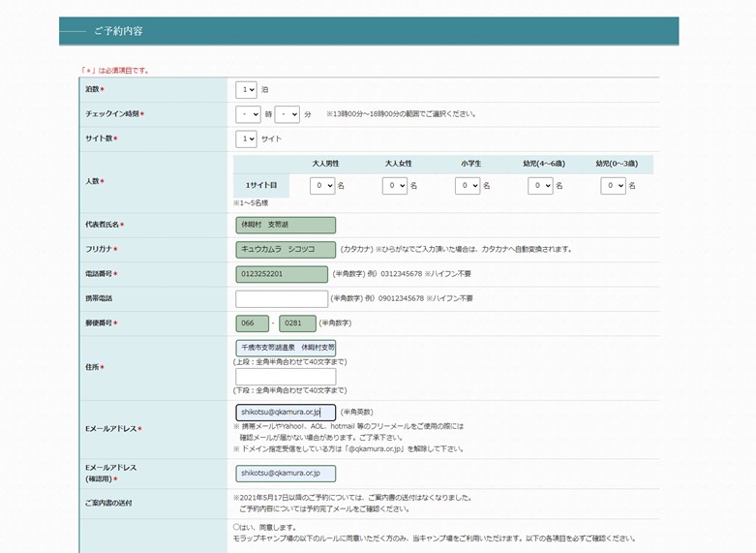Click the 13時00分~18時00分 range note
Image resolution: width=756 pixels, height=553 pixels.
pyautogui.click(x=402, y=114)
